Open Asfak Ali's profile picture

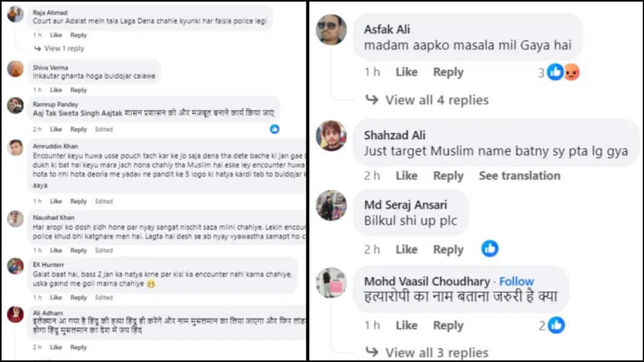click(332, 30)
